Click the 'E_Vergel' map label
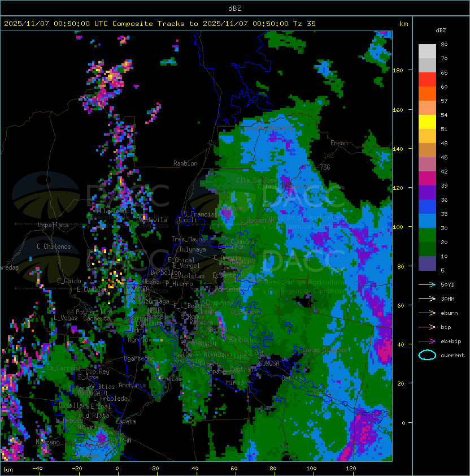This screenshot has width=470, height=476. point(186,266)
